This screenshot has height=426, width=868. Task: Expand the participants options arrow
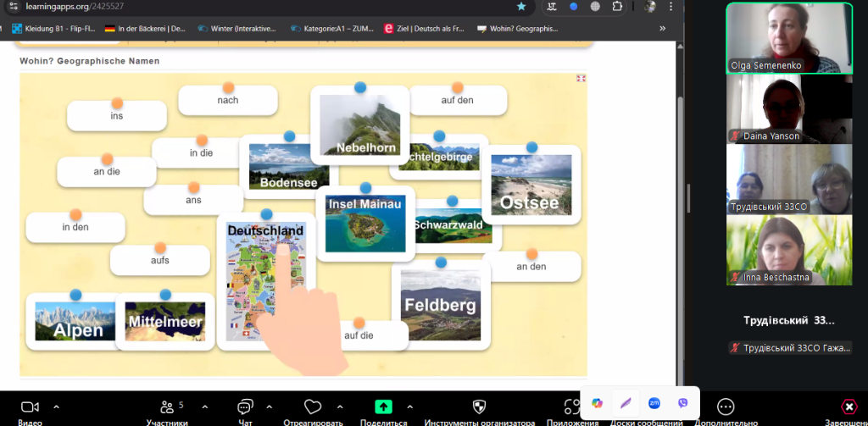[x=196, y=406]
